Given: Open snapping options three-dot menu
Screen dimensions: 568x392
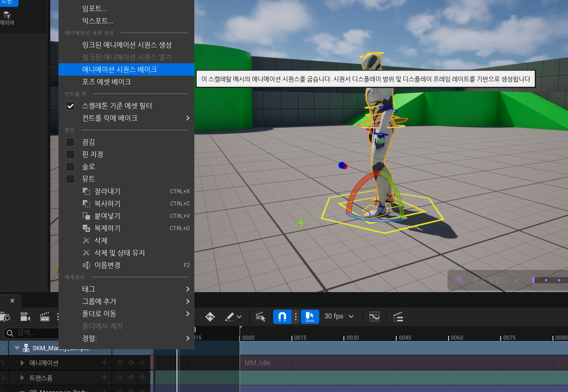Looking at the screenshot, I should [x=296, y=317].
